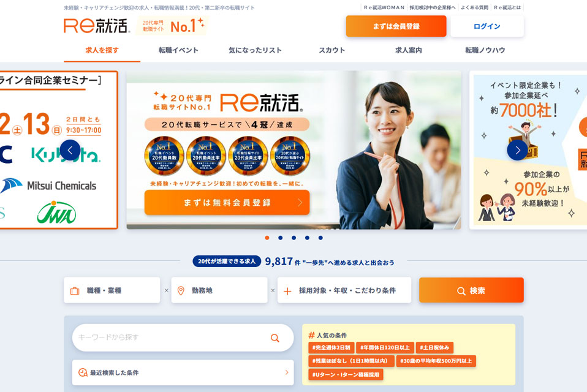This screenshot has height=392, width=587.
Task: Click the 20代が活躍できる求人 label
Action: coord(227,261)
